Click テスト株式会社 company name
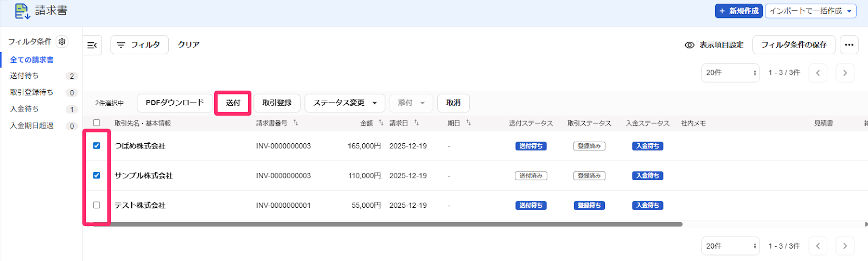 tap(140, 206)
